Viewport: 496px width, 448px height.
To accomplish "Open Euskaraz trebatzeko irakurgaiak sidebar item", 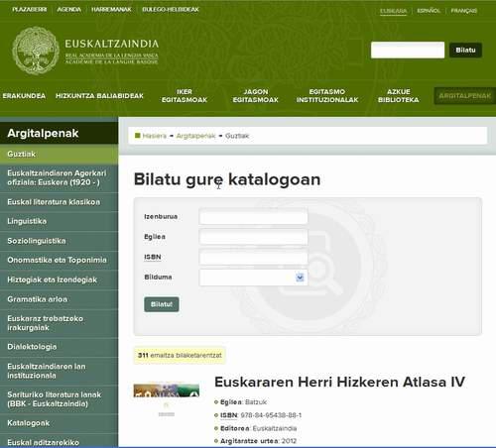I will [x=59, y=323].
